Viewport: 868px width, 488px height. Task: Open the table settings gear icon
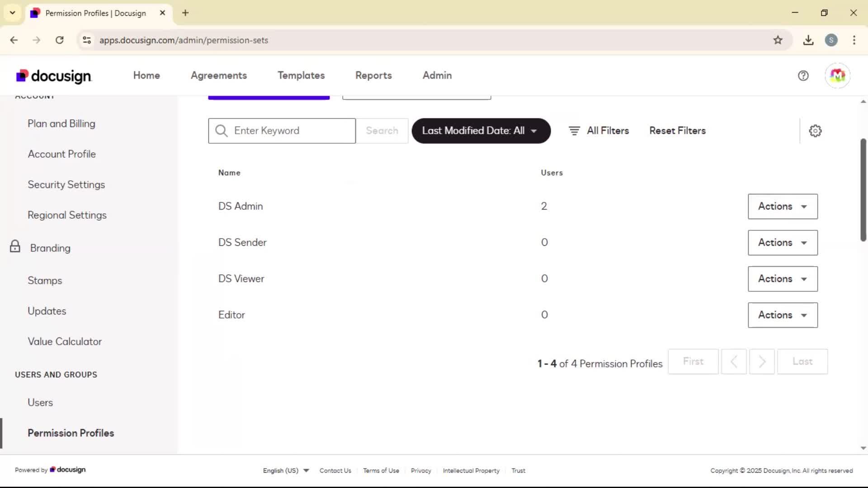[x=815, y=131]
